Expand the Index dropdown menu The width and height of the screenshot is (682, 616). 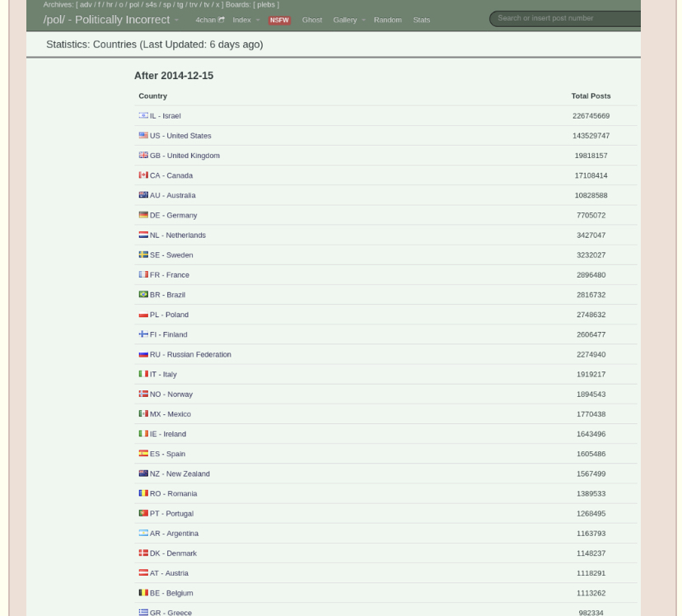246,20
